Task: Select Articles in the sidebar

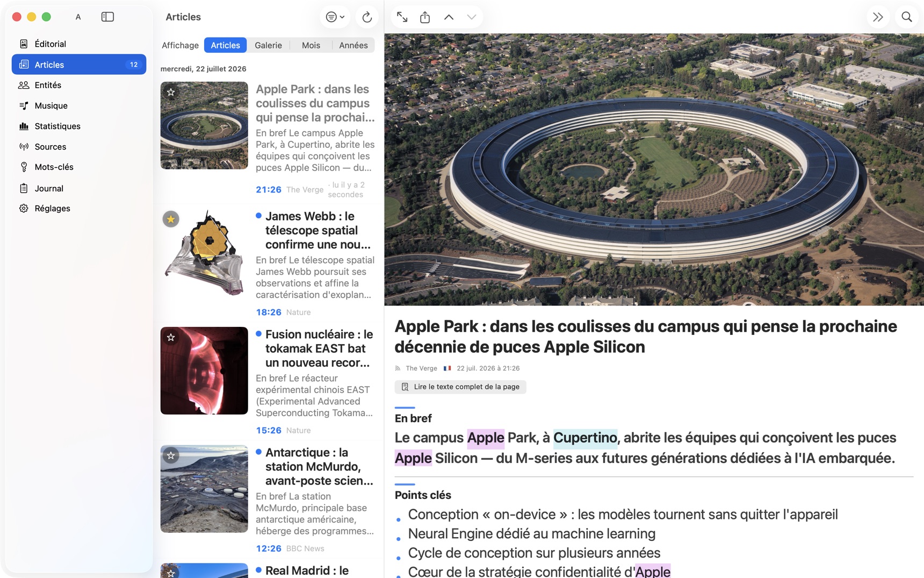Action: pos(79,65)
